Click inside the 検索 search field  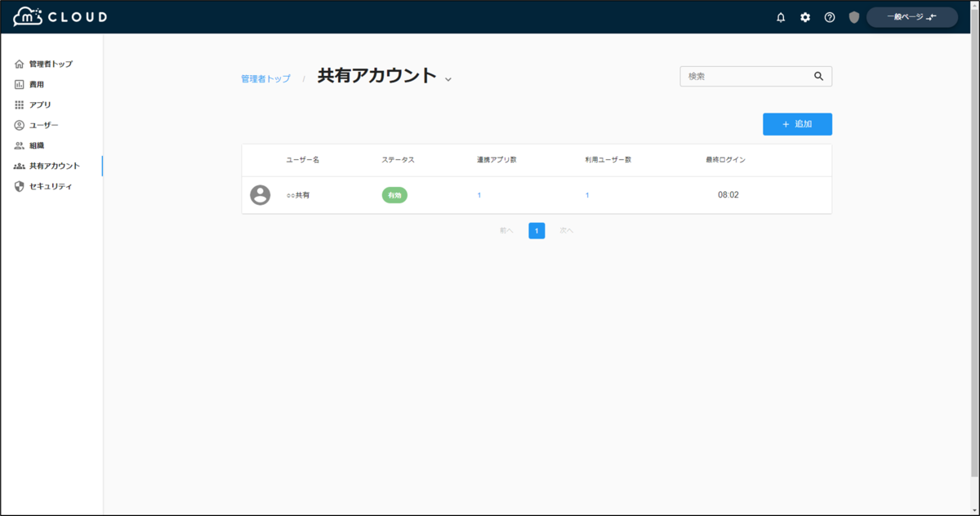click(x=743, y=76)
